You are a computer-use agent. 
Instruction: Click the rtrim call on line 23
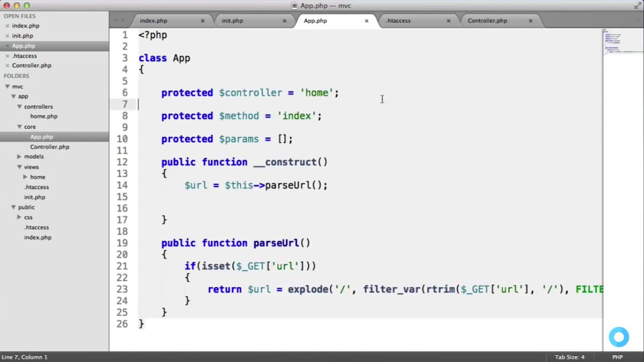[441, 289]
